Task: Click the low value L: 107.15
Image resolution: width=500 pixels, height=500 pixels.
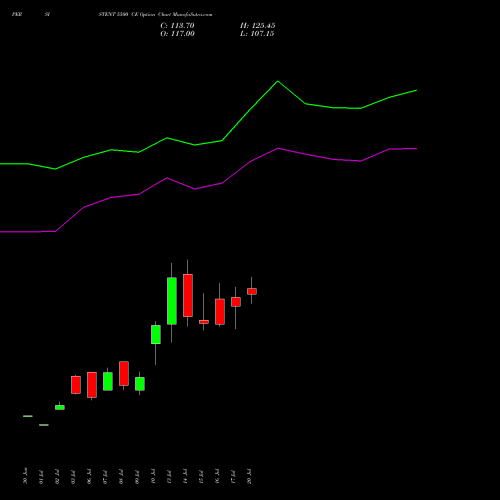Action: pos(257,34)
